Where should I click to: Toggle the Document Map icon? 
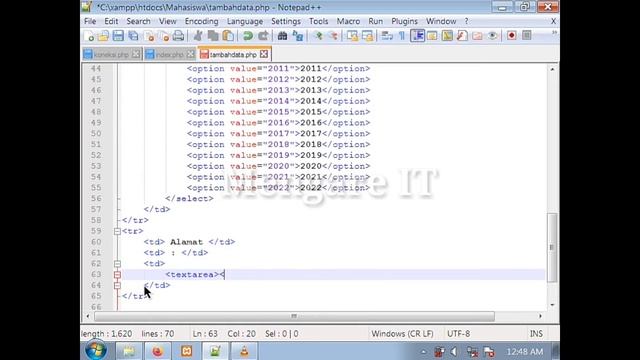(447, 36)
